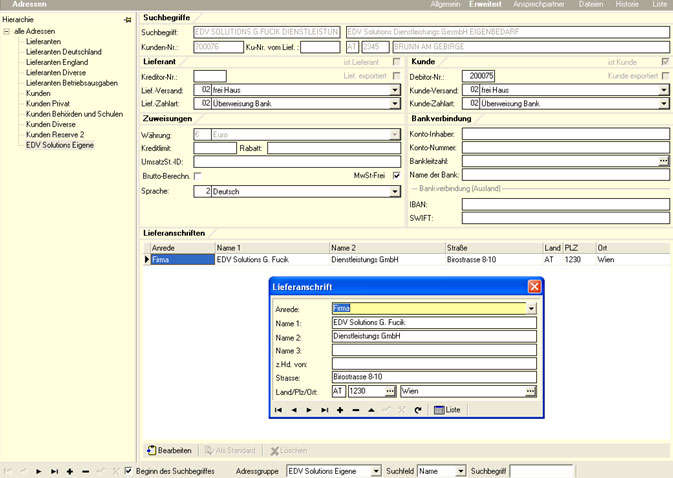Go to first record in Lieferanschrift dialog

tap(279, 410)
